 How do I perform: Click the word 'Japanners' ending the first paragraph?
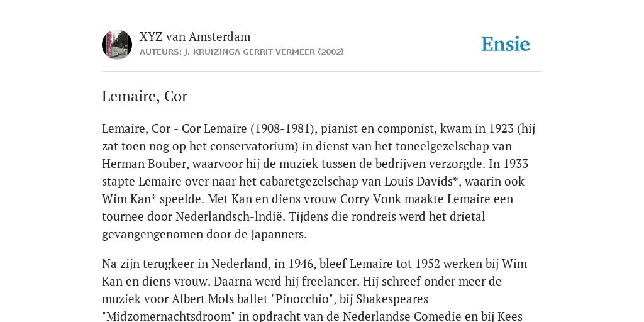pyautogui.click(x=279, y=234)
